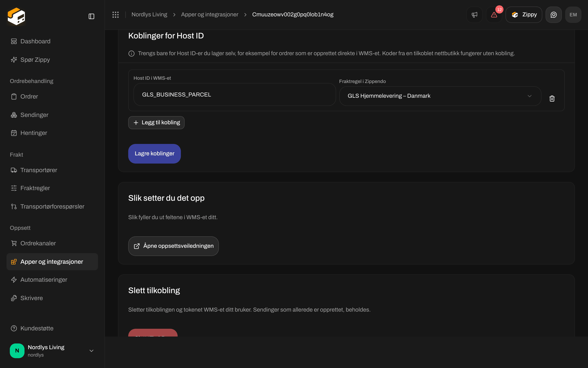Click the Slik setter du det opp heading
The image size is (588, 368).
tap(166, 198)
